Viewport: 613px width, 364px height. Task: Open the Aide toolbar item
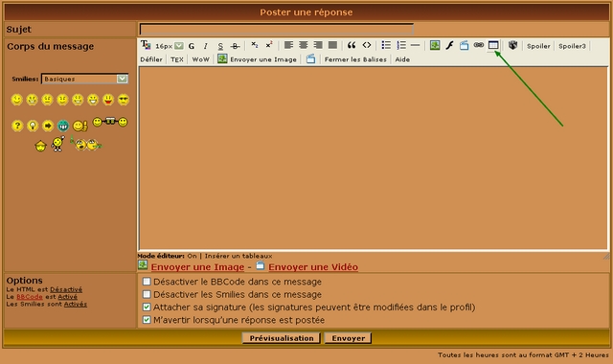(x=402, y=59)
